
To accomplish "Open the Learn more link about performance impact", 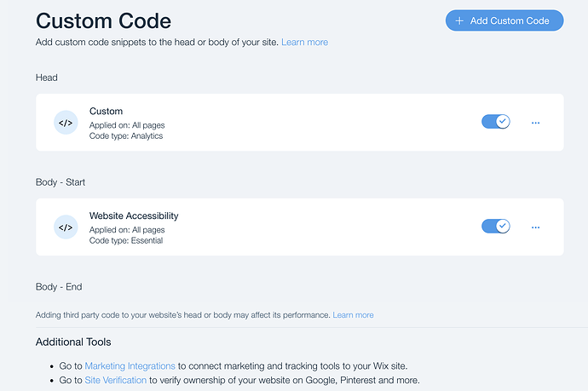I will pos(353,315).
